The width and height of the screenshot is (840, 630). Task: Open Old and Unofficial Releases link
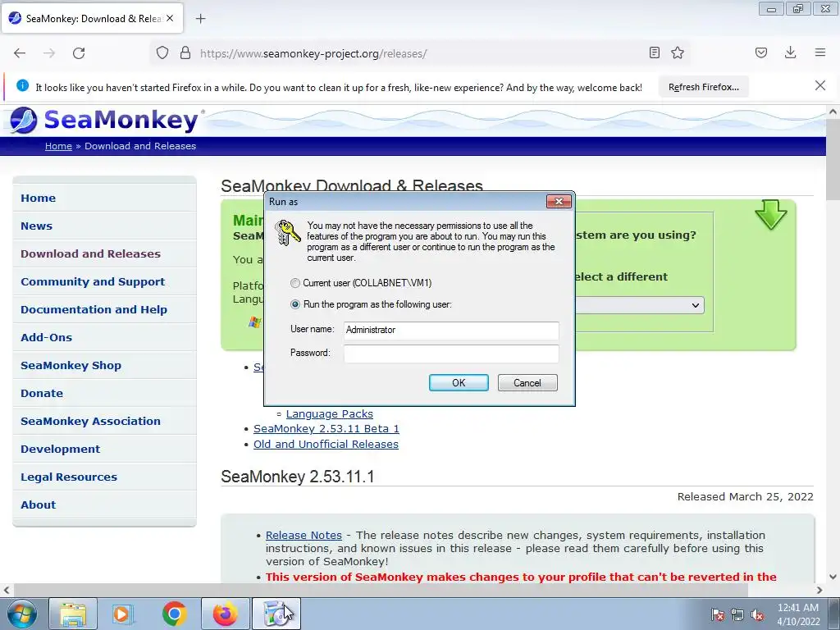tap(326, 444)
